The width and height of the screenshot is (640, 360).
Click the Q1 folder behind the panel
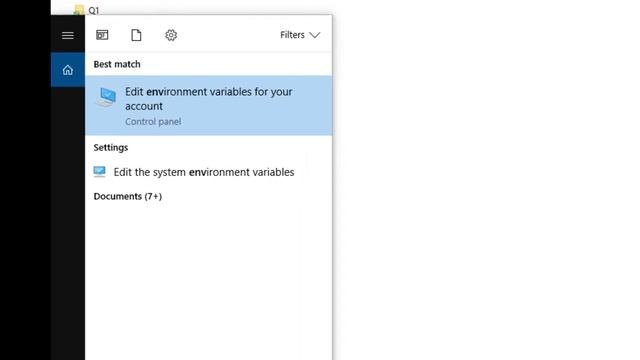coord(87,10)
